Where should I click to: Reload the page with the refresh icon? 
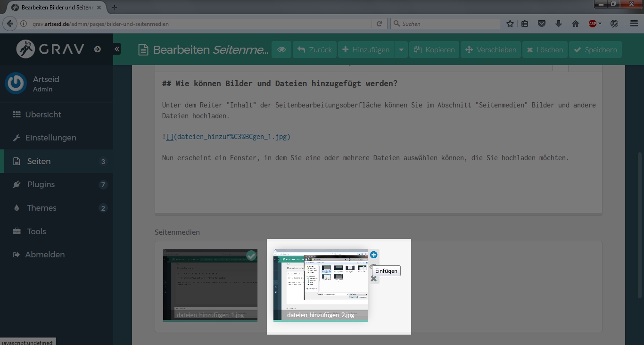(379, 24)
